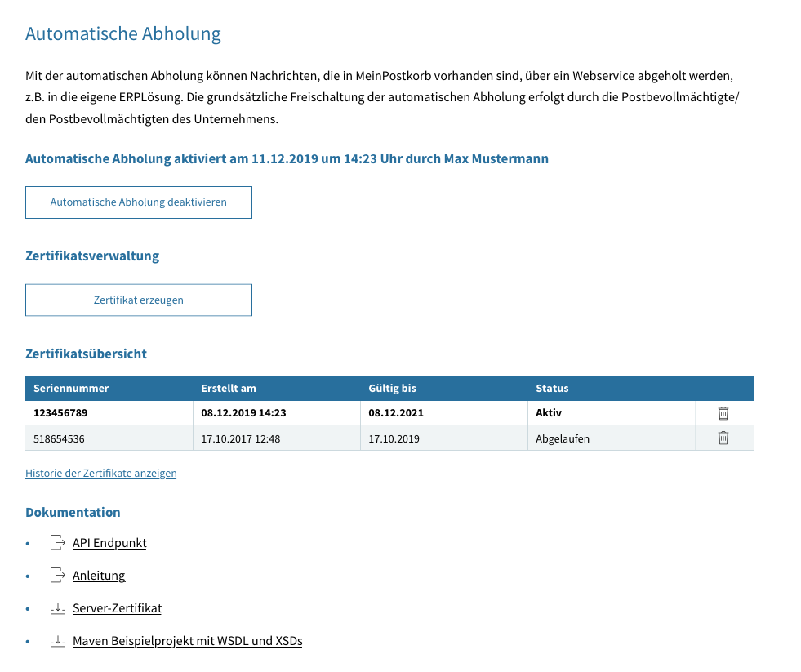Click download icon next to Server-Zertifikat

58,608
